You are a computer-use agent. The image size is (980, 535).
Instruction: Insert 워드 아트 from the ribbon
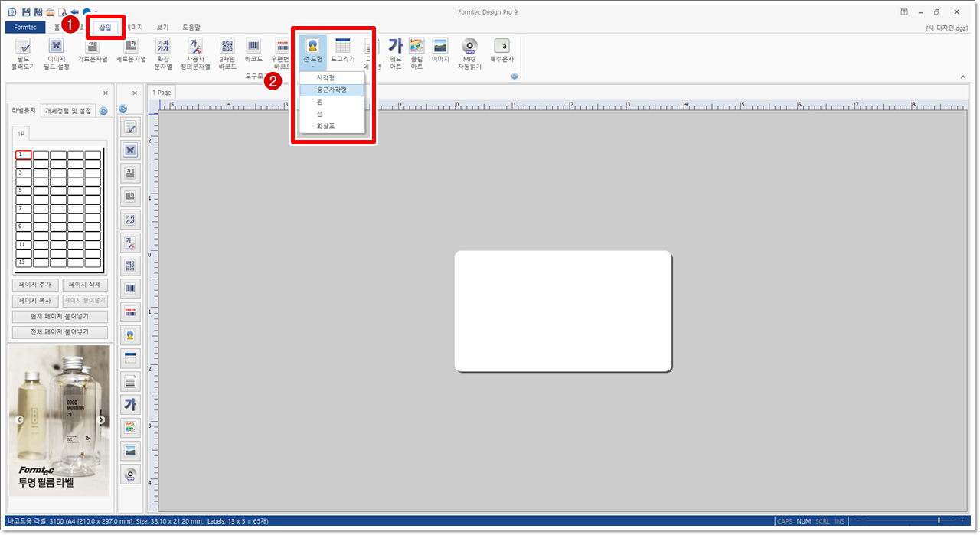click(x=395, y=53)
